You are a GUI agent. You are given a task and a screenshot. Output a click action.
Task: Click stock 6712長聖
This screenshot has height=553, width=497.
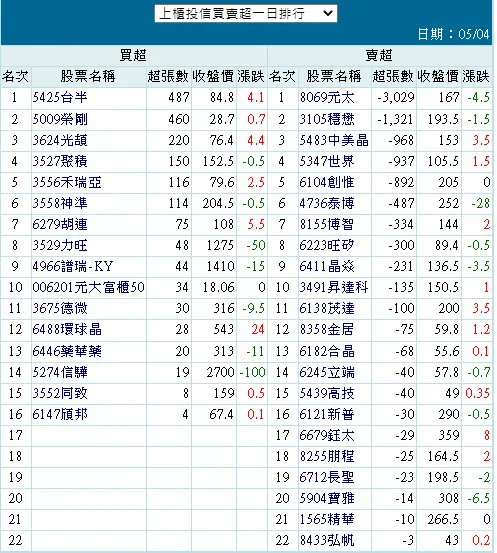click(x=327, y=478)
